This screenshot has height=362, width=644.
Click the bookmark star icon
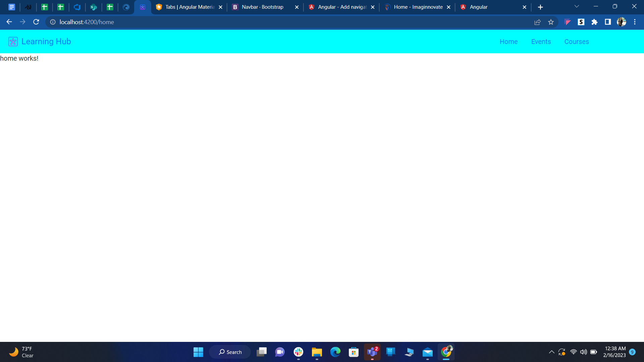(551, 22)
